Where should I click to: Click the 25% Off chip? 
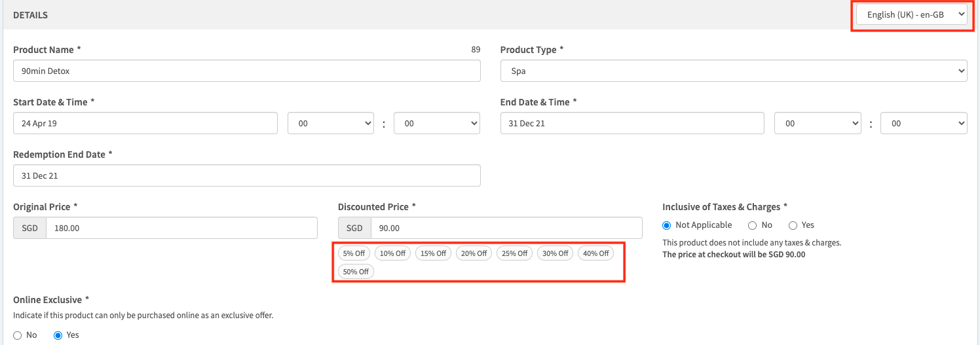514,253
